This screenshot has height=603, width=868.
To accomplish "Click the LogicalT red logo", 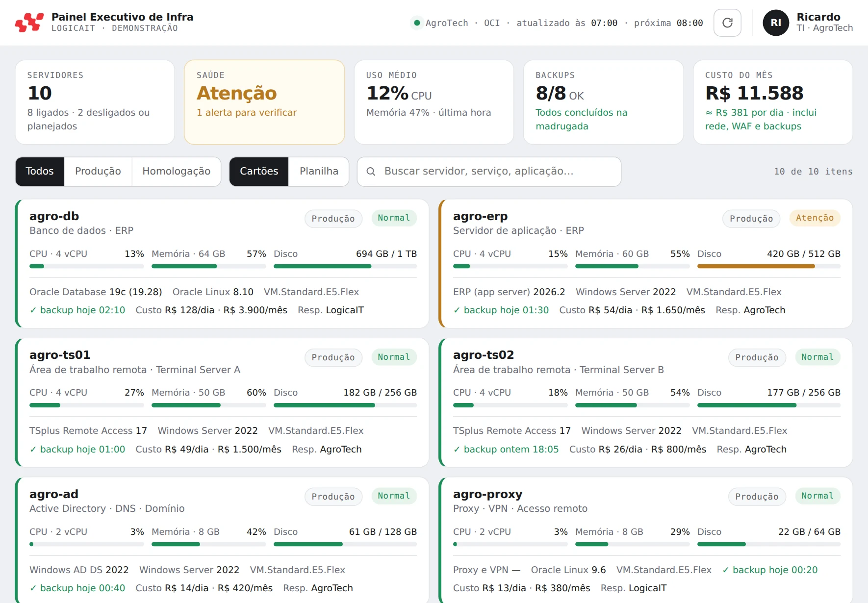I will pyautogui.click(x=29, y=23).
